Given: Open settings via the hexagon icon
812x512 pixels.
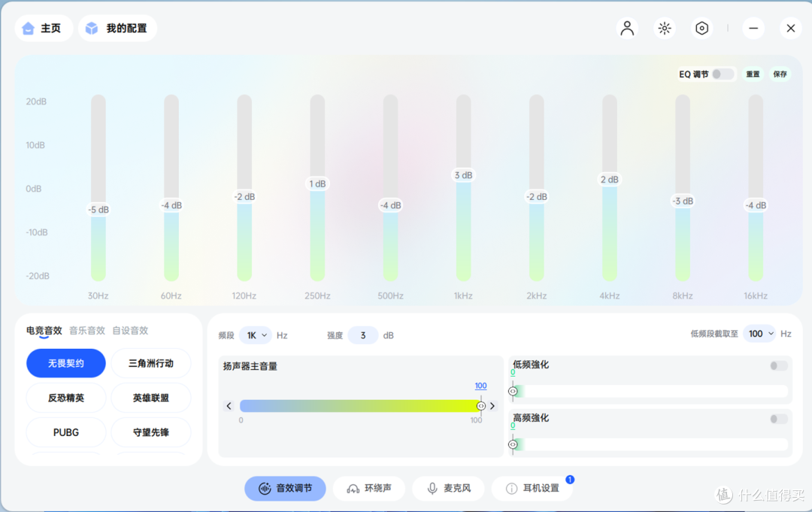Looking at the screenshot, I should click(701, 28).
